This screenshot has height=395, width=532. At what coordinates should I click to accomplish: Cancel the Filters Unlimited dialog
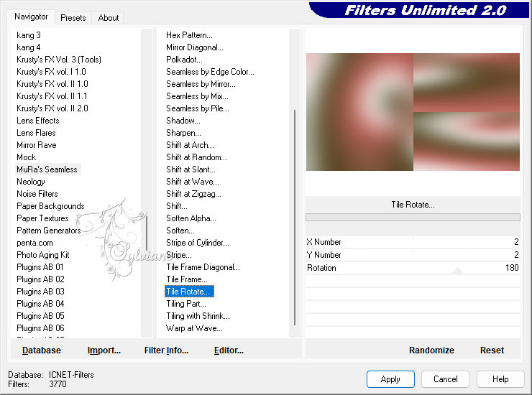coord(446,379)
